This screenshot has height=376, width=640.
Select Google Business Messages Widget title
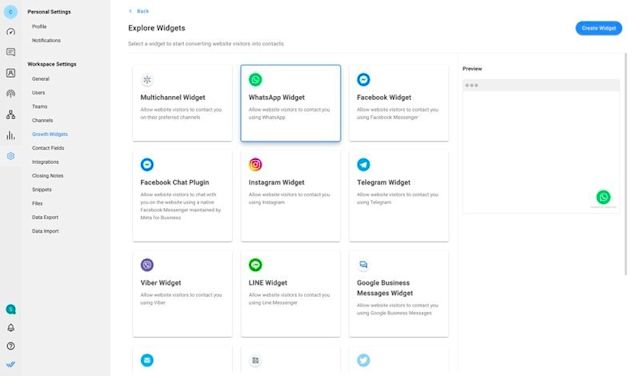[x=384, y=288]
